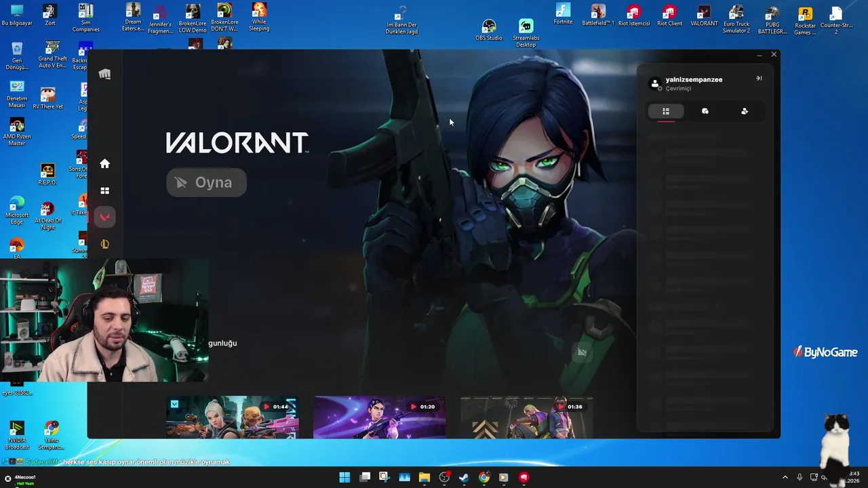This screenshot has height=488, width=868.
Task: Open the Fortnite desktop shortcut
Action: pos(563,14)
